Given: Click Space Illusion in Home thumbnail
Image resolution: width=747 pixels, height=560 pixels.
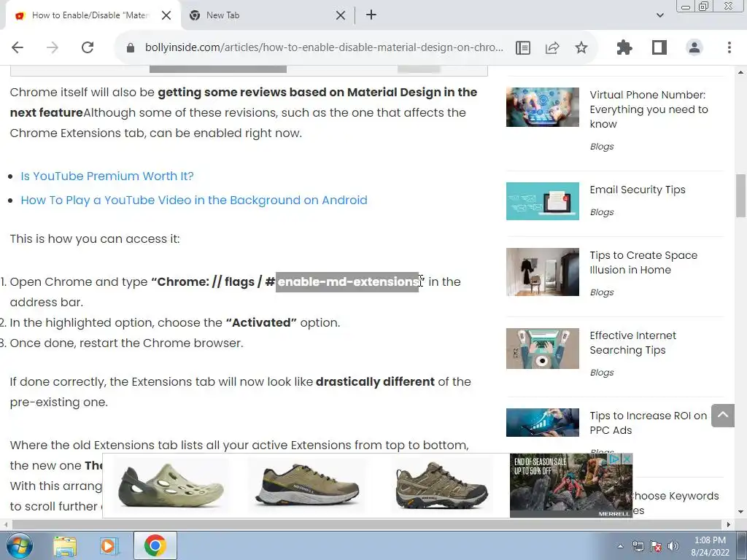Looking at the screenshot, I should (543, 272).
